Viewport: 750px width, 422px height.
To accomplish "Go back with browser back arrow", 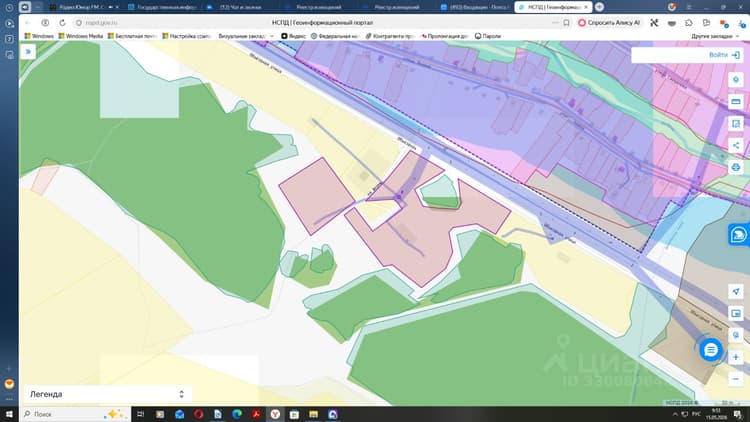I will (28, 22).
